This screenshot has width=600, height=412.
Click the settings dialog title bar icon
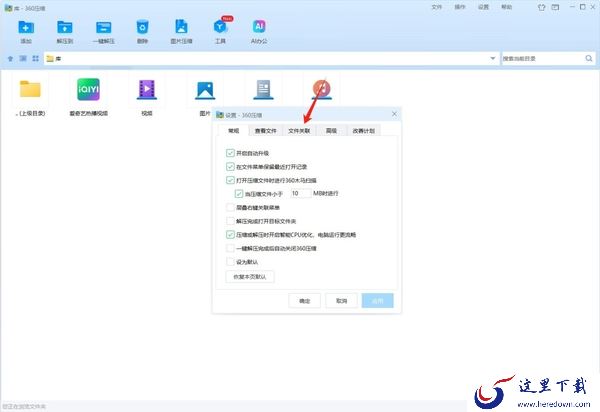(x=220, y=115)
